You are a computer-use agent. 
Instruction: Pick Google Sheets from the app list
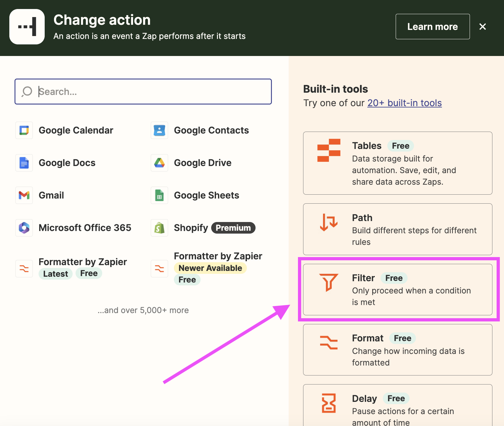point(206,195)
